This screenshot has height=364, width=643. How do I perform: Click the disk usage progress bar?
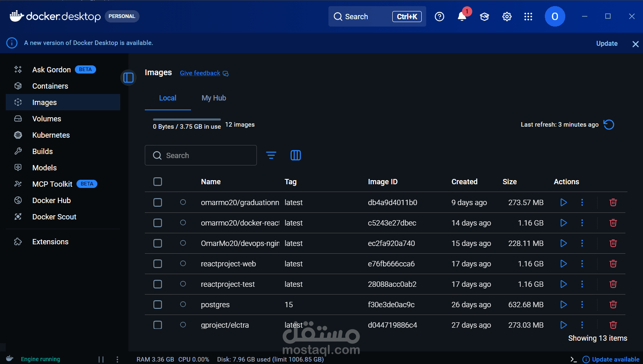pos(187,119)
